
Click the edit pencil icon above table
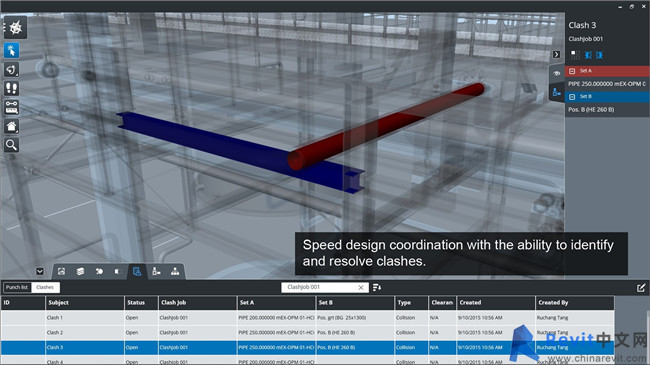641,287
